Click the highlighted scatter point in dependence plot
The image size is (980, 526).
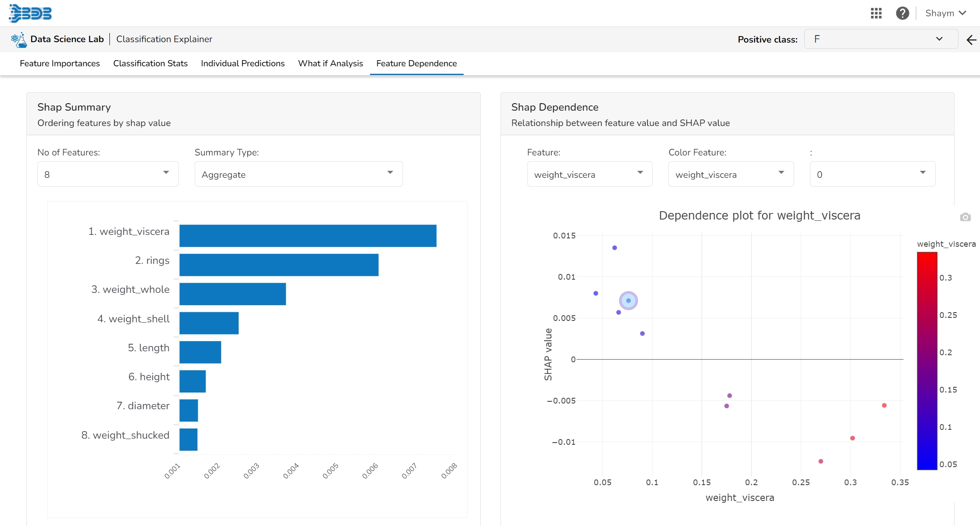(x=628, y=301)
